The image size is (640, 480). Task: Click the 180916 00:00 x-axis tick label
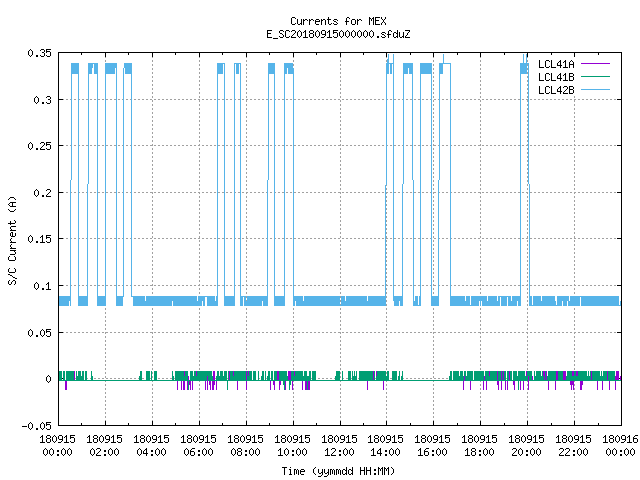(620, 446)
